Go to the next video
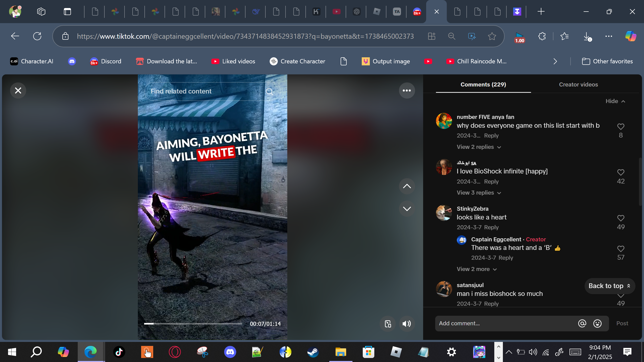The height and width of the screenshot is (362, 644). pos(407,209)
